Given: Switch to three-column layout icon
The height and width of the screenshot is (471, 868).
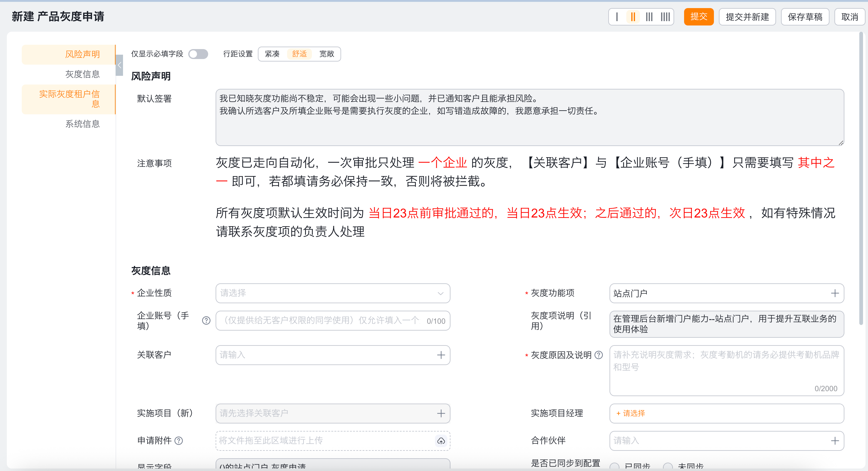Looking at the screenshot, I should coord(649,17).
